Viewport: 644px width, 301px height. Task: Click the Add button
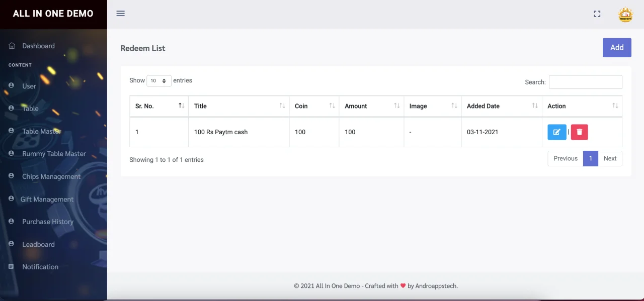(617, 48)
